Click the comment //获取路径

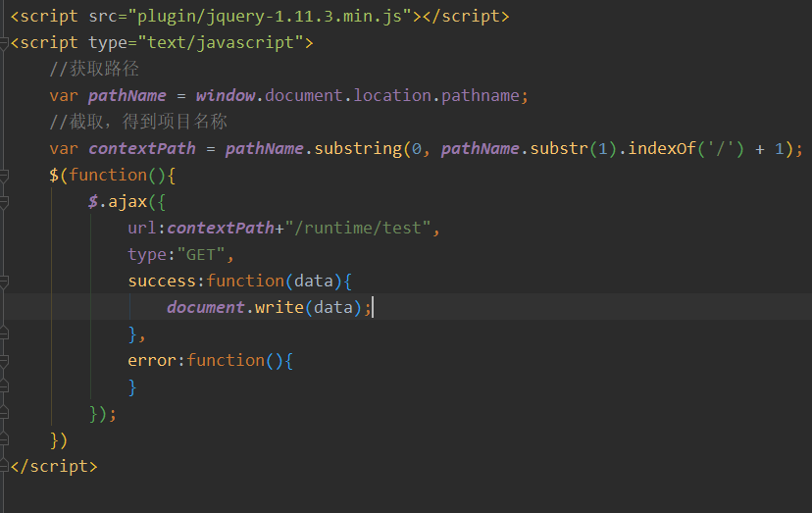(94, 69)
